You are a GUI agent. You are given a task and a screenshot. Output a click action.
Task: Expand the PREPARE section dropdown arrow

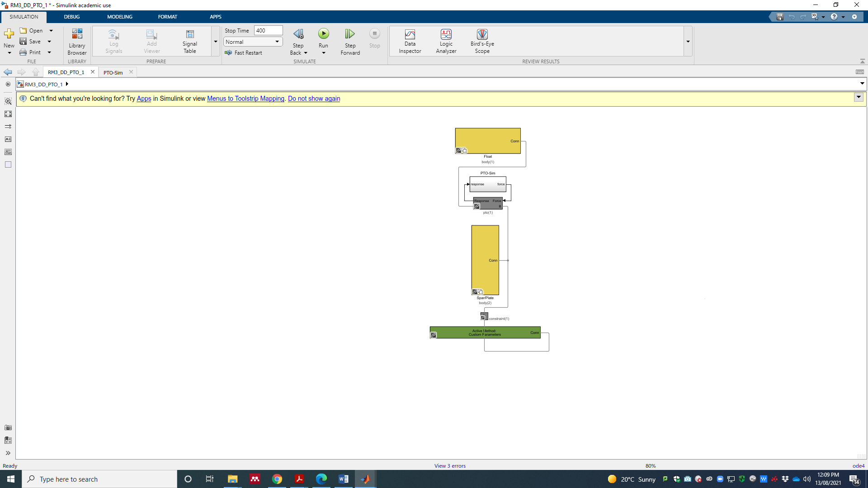pyautogui.click(x=215, y=41)
